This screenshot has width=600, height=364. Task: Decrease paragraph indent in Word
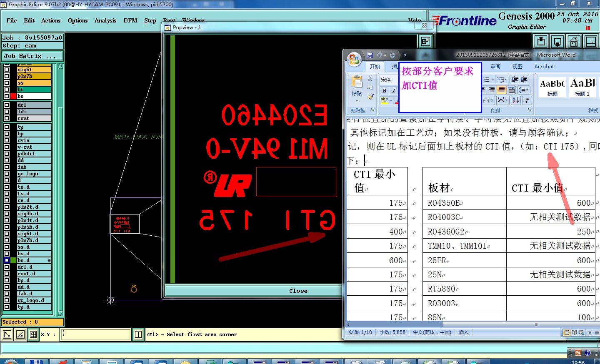tap(515, 79)
